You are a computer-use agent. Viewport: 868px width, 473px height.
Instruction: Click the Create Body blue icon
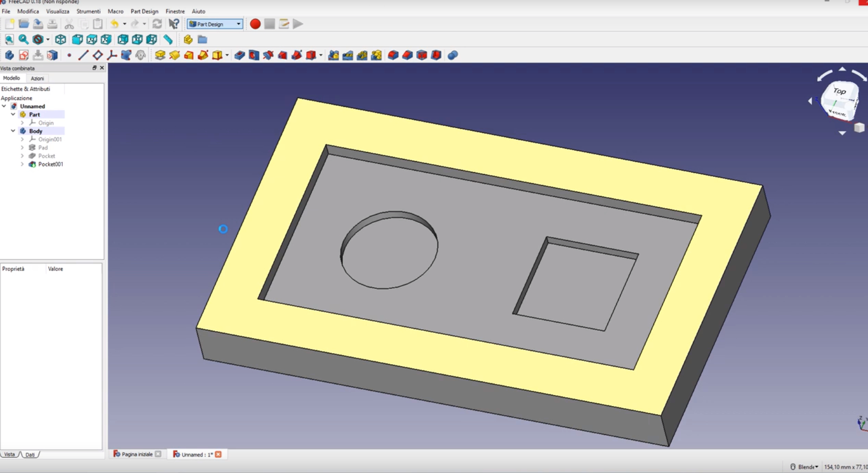[9, 55]
